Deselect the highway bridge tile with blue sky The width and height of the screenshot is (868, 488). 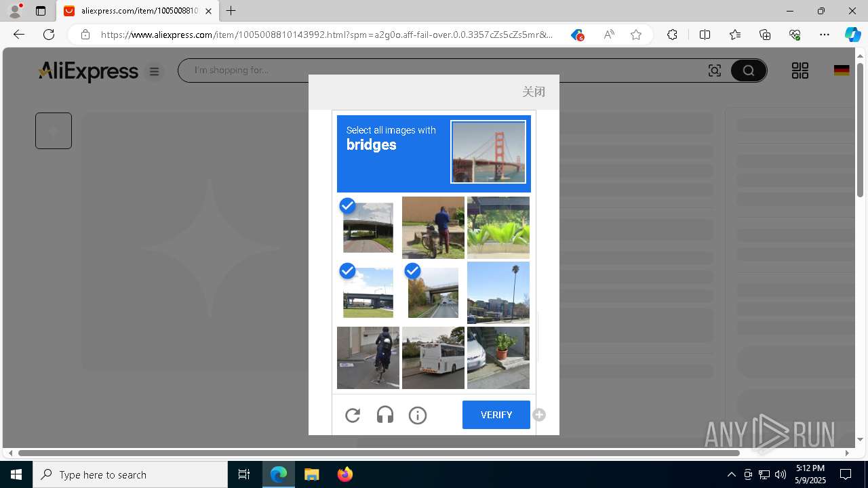(368, 293)
